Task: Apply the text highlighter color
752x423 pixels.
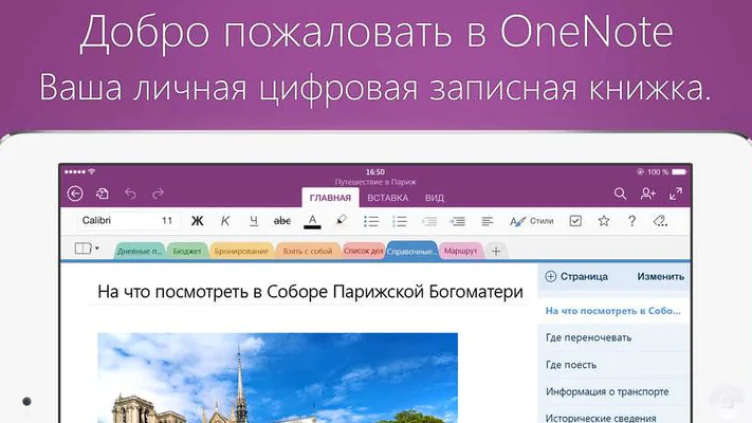Action: pyautogui.click(x=341, y=221)
